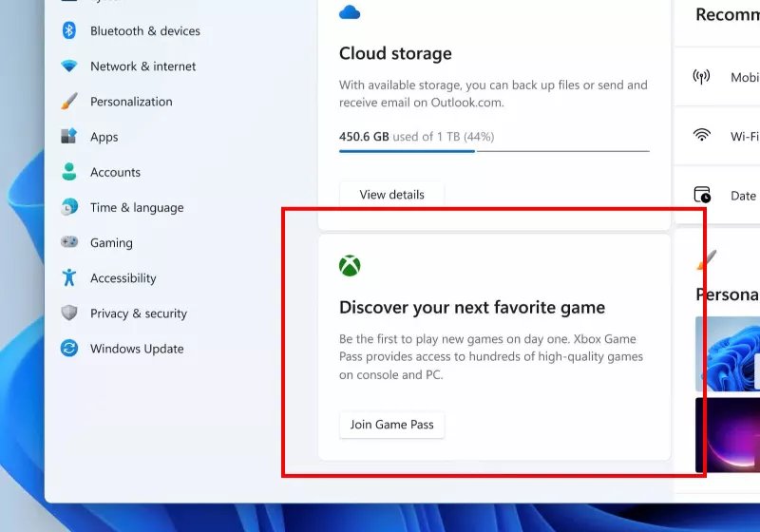Click the Wi-Fi icon in Recommended settings
Screen dimensions: 760x532
pos(701,135)
